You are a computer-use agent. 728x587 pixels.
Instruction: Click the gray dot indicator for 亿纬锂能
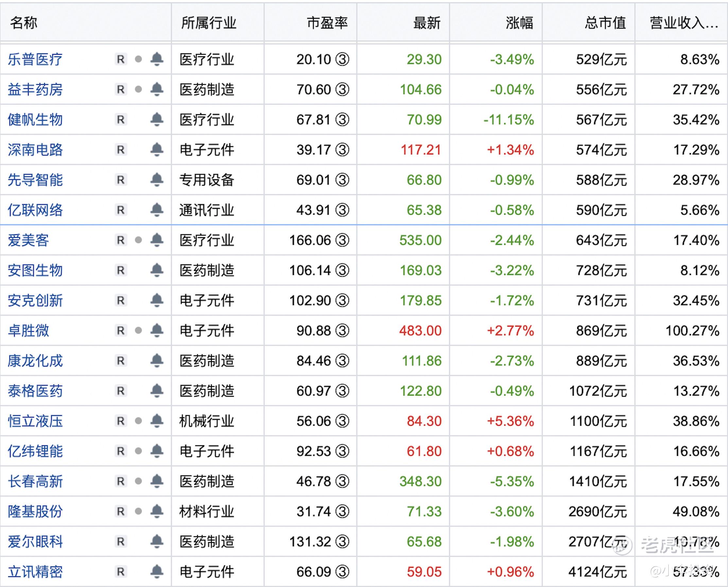click(x=138, y=451)
